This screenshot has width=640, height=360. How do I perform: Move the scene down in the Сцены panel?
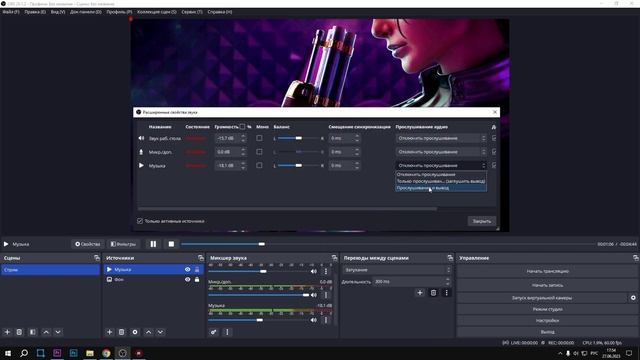click(x=58, y=332)
